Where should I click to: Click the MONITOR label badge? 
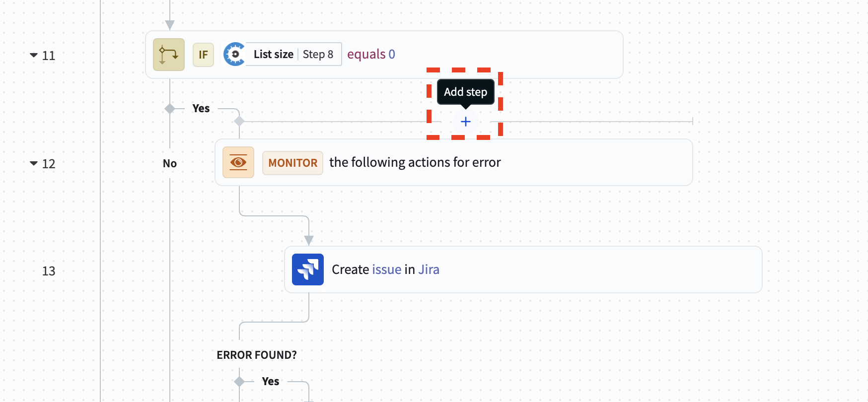(292, 163)
